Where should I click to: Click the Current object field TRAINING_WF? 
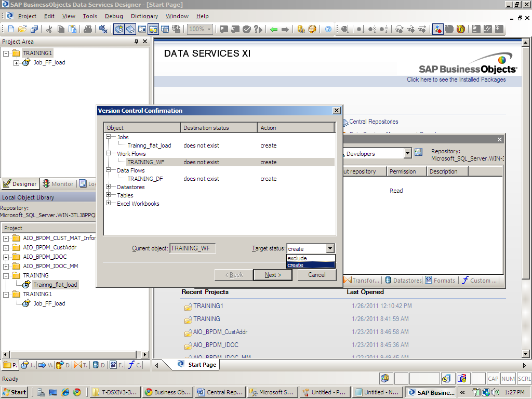click(192, 248)
